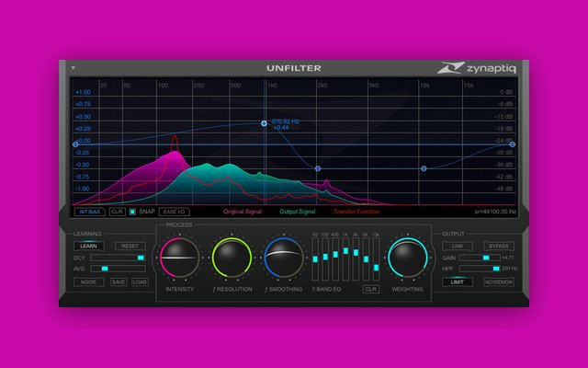588x368 pixels.
Task: Click the f RESOLUTION knob
Action: tap(232, 258)
